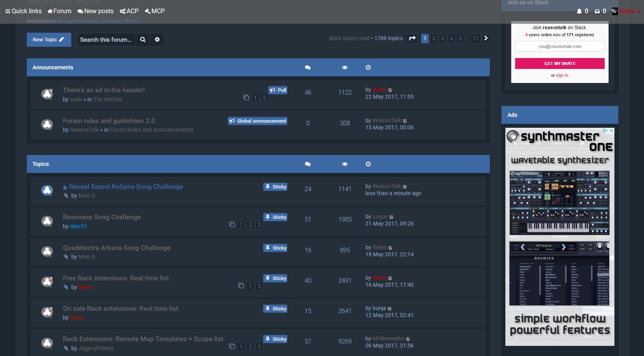Click the search magnifier button

point(143,40)
